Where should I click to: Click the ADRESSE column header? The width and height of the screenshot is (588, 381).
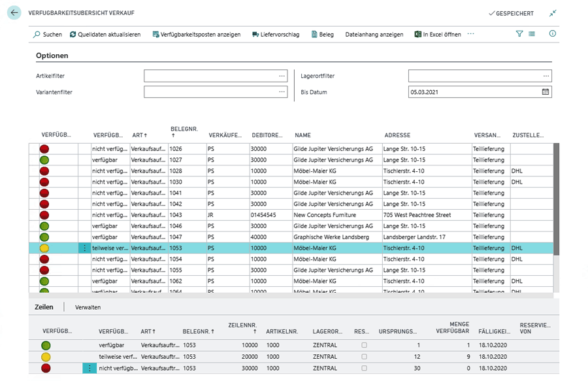pyautogui.click(x=397, y=135)
